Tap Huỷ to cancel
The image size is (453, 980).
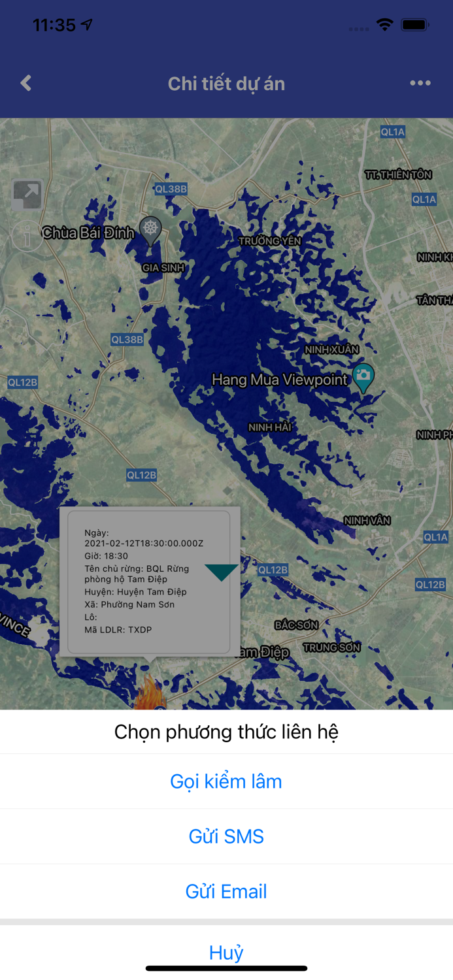coord(226,953)
